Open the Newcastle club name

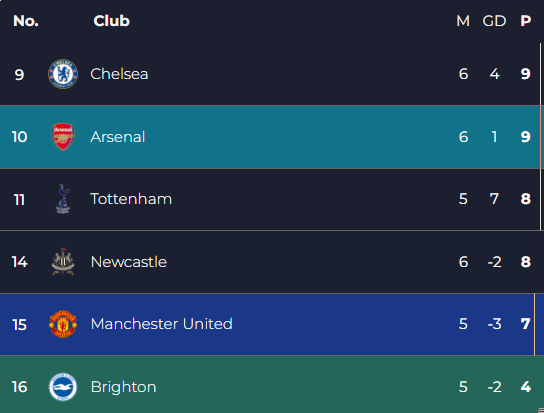[x=129, y=262]
